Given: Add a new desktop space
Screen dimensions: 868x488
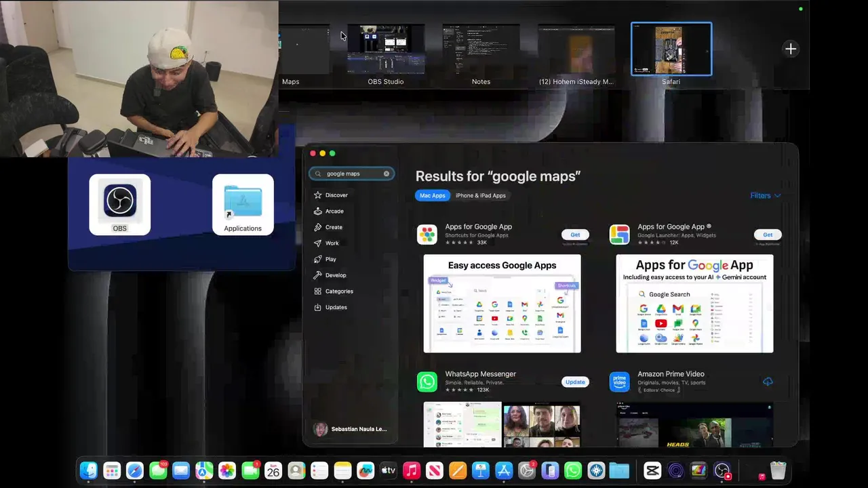Looking at the screenshot, I should pyautogui.click(x=791, y=49).
